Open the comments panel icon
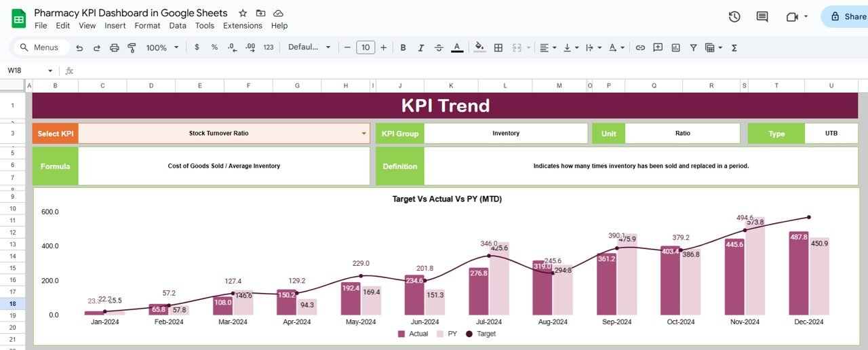This screenshot has height=350, width=868. (762, 17)
